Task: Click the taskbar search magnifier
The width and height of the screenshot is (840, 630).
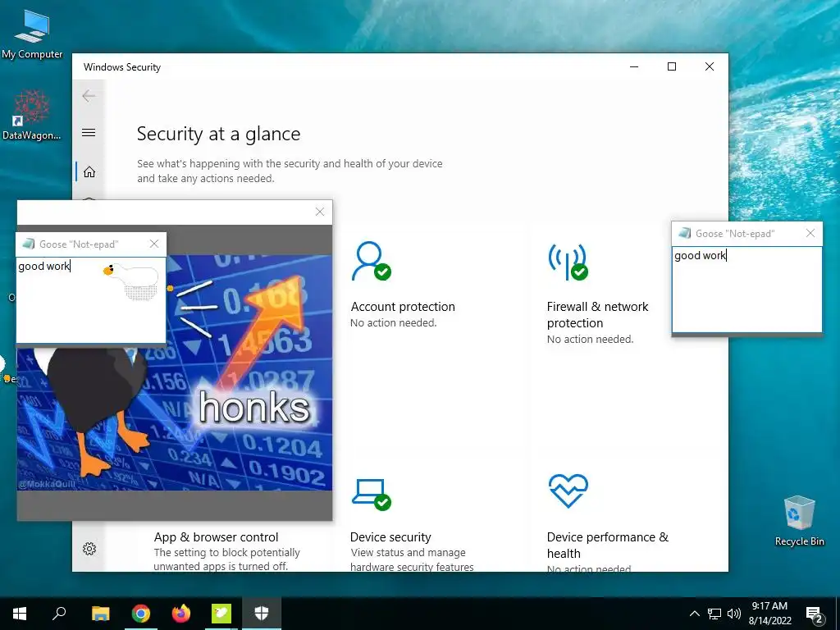Action: pyautogui.click(x=59, y=614)
